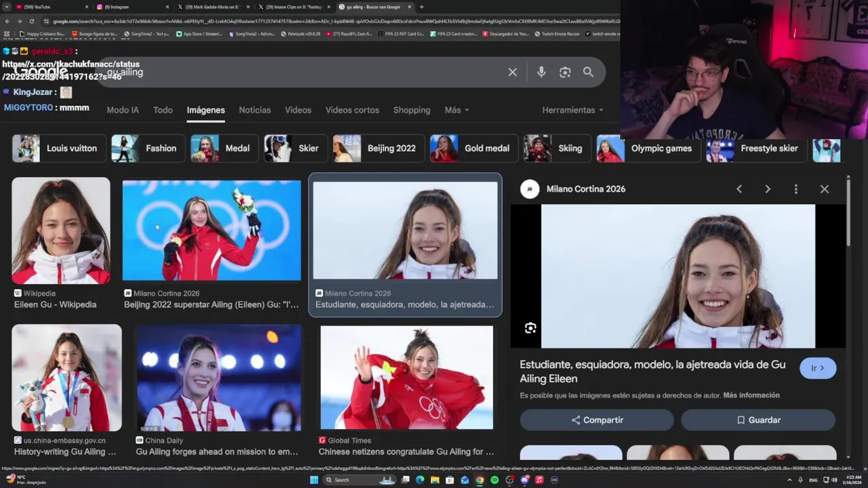Click the Compartir share button
Screen dimensions: 868x488
point(597,420)
